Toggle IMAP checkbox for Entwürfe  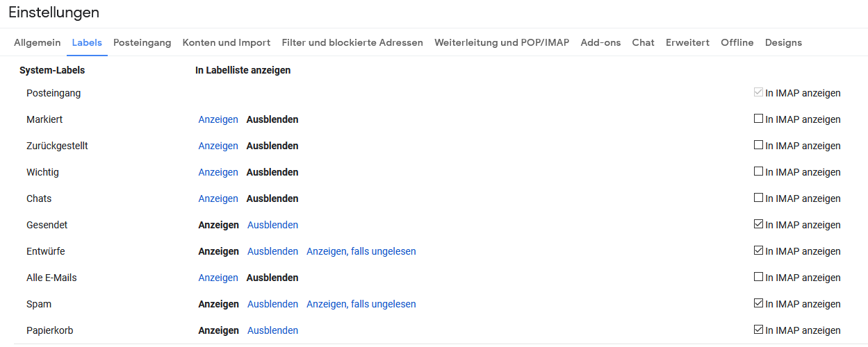(x=758, y=251)
